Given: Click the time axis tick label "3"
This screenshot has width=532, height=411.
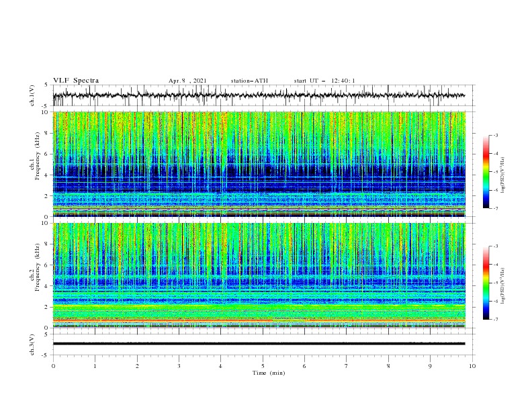Looking at the screenshot, I should tap(179, 366).
